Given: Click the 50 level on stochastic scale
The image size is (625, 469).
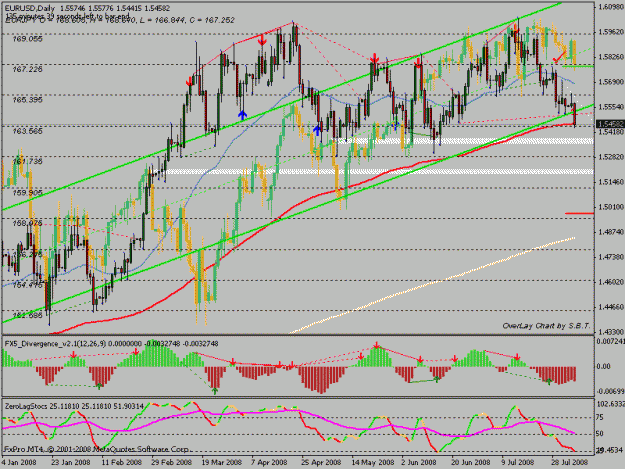Looking at the screenshot, I should click(x=600, y=434).
